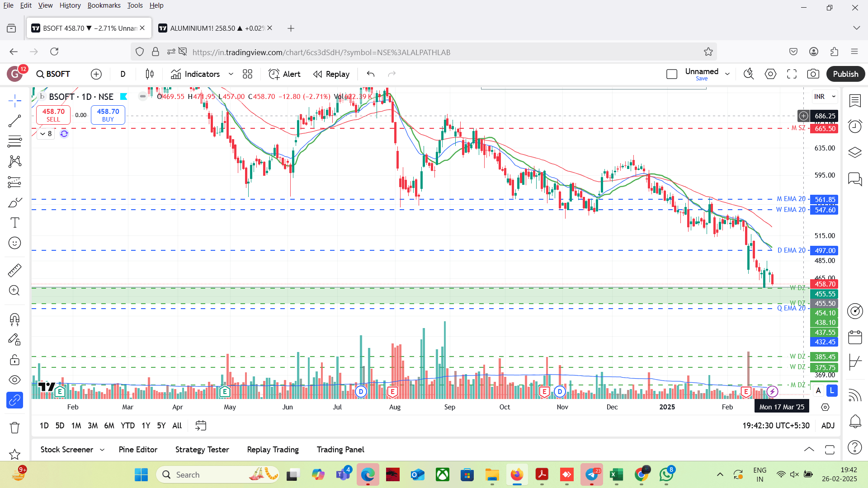Open the go to date calendar icon

pyautogui.click(x=201, y=426)
